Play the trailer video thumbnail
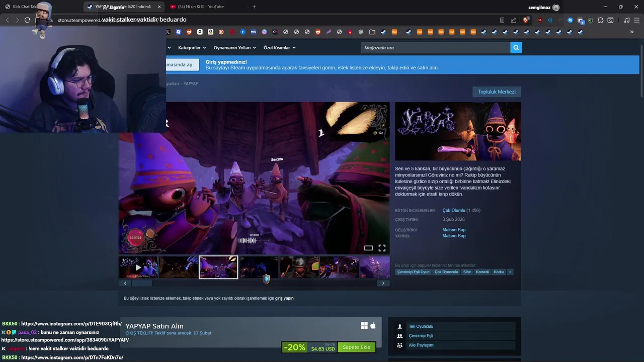Image resolution: width=644 pixels, height=362 pixels. (x=138, y=267)
